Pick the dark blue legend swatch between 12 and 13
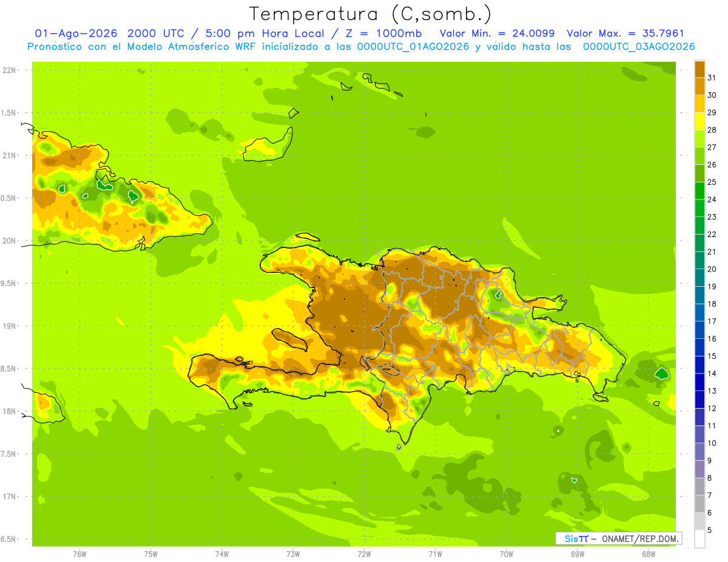728x562 pixels. tap(699, 400)
